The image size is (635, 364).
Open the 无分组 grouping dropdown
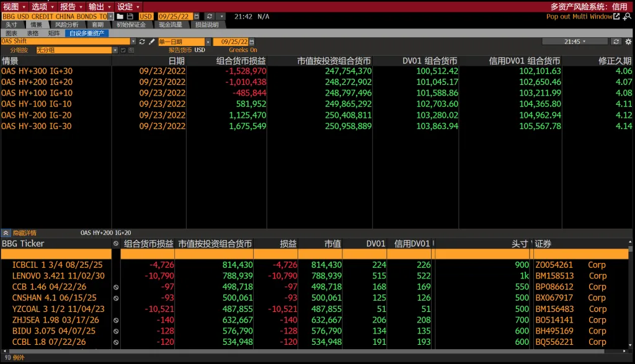point(115,50)
